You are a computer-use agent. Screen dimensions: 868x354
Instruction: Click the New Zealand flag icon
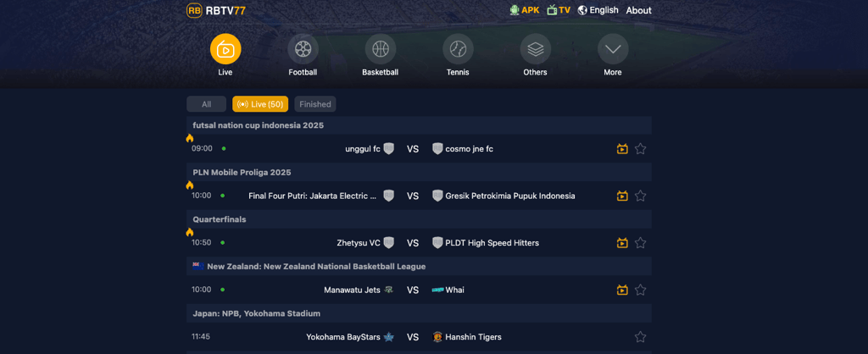198,266
